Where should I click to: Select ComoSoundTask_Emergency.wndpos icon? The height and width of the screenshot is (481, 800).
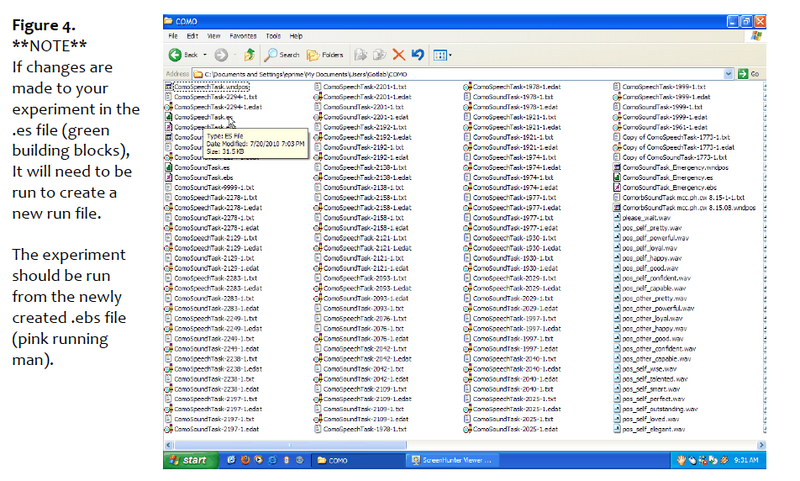pyautogui.click(x=617, y=167)
